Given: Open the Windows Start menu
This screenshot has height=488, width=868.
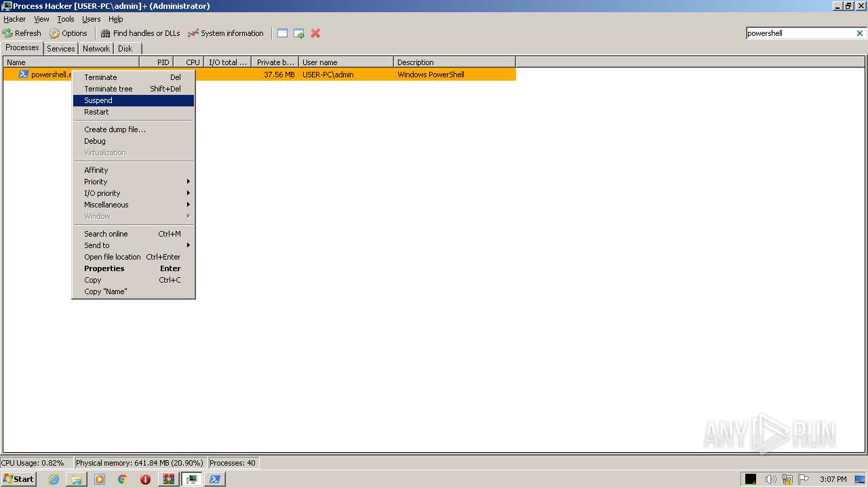Looking at the screenshot, I should point(18,479).
